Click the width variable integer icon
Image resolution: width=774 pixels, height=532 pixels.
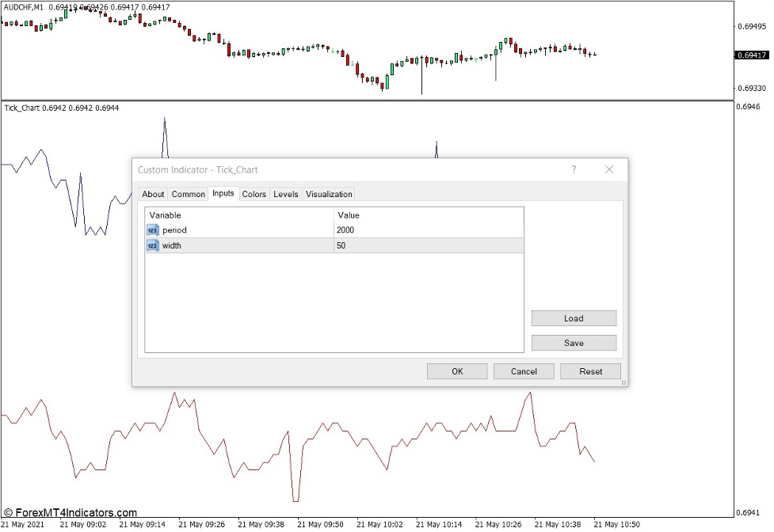[x=152, y=246]
